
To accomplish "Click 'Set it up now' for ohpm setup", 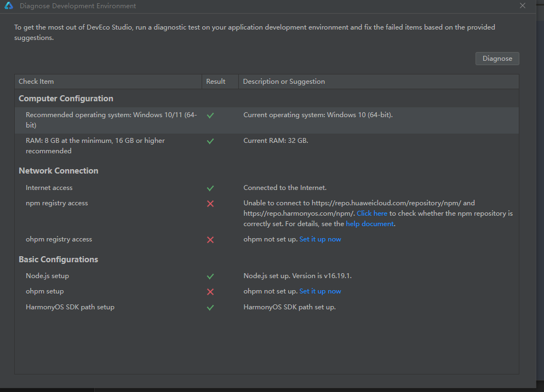I will point(320,291).
